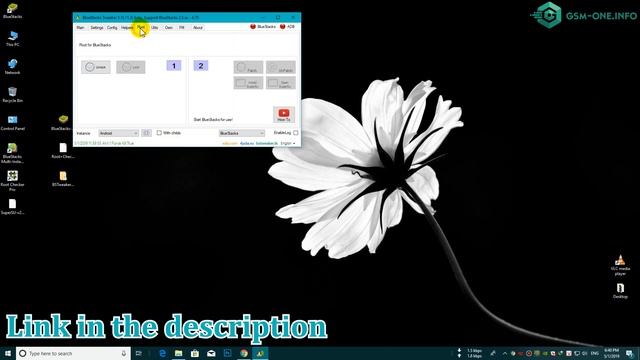This screenshot has height=360, width=640.
Task: Click the UnPatch button
Action: point(281,67)
